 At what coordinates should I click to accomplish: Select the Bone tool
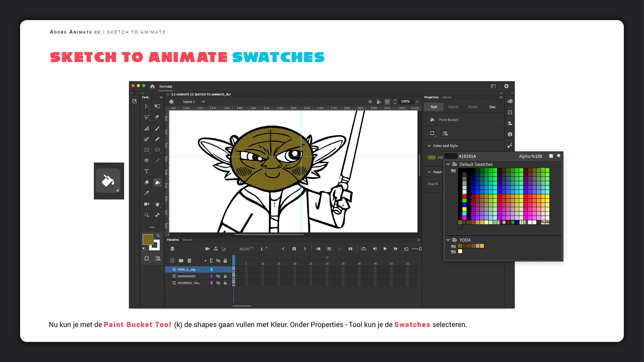click(157, 215)
